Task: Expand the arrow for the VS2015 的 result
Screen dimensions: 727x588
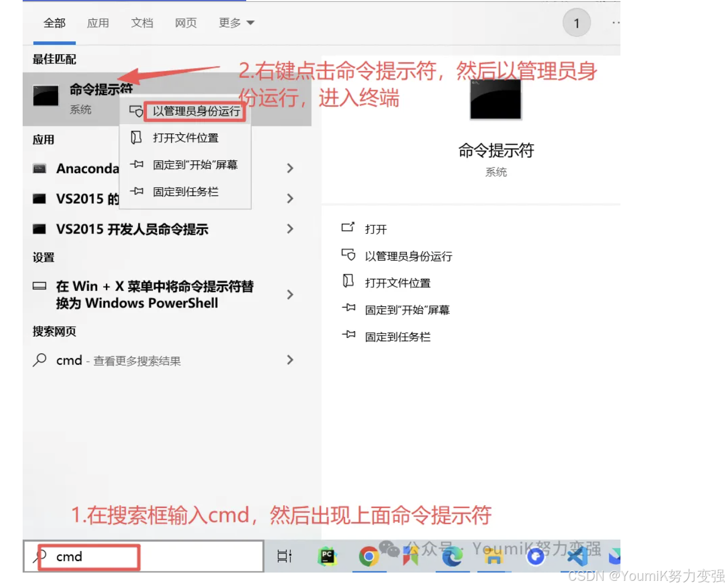Action: (x=290, y=198)
